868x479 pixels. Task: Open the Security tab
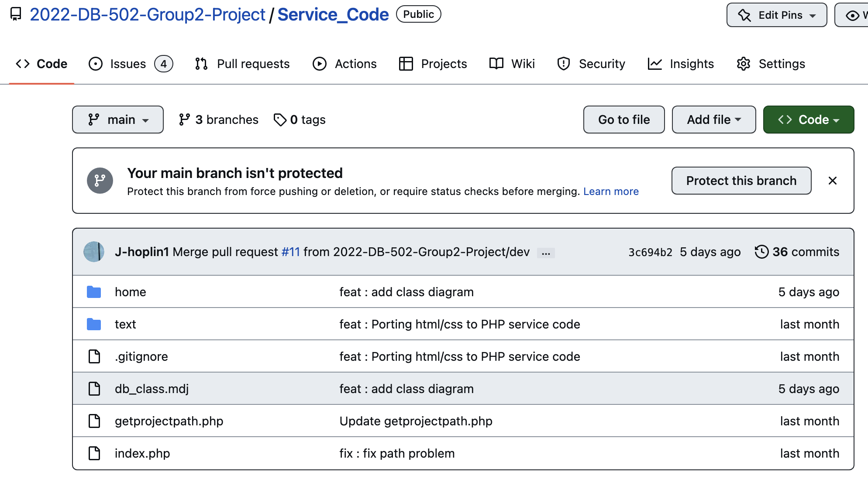tap(591, 64)
